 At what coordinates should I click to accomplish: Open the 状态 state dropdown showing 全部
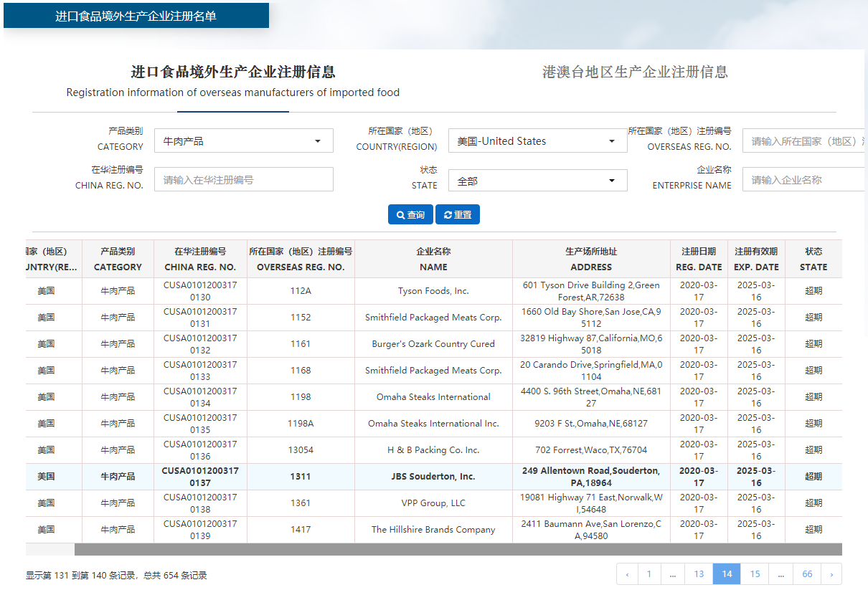tap(537, 181)
